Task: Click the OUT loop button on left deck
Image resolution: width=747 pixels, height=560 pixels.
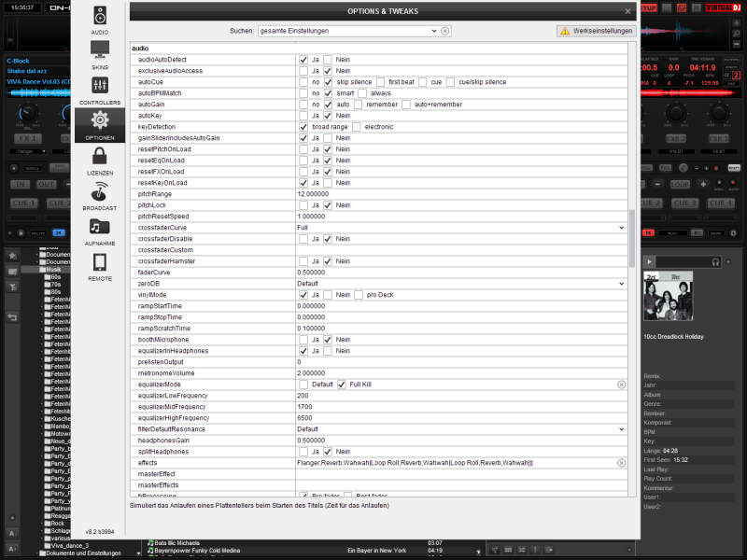Action: coord(46,184)
